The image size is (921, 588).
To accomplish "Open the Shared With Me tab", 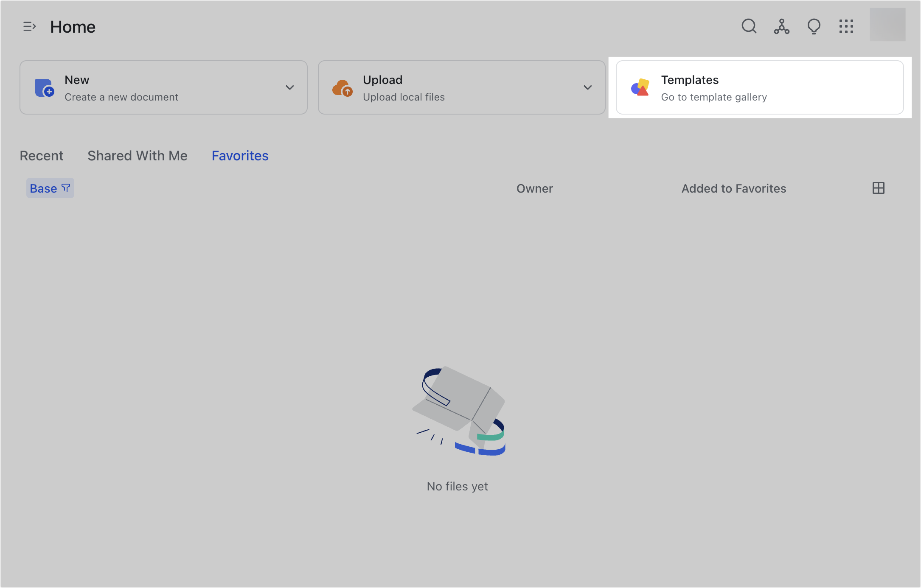I will (138, 156).
